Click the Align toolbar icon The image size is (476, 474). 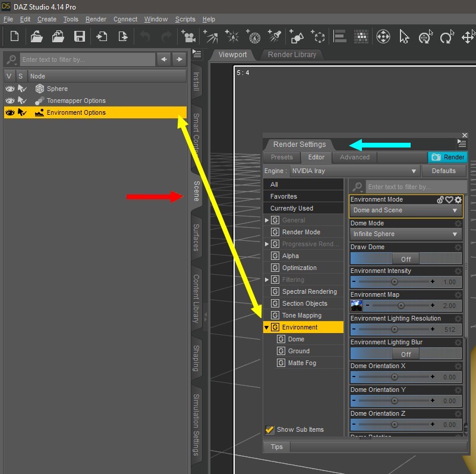tap(339, 37)
